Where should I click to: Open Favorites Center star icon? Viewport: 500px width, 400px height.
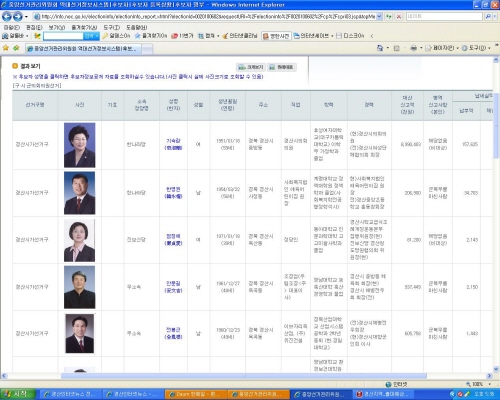6,48
